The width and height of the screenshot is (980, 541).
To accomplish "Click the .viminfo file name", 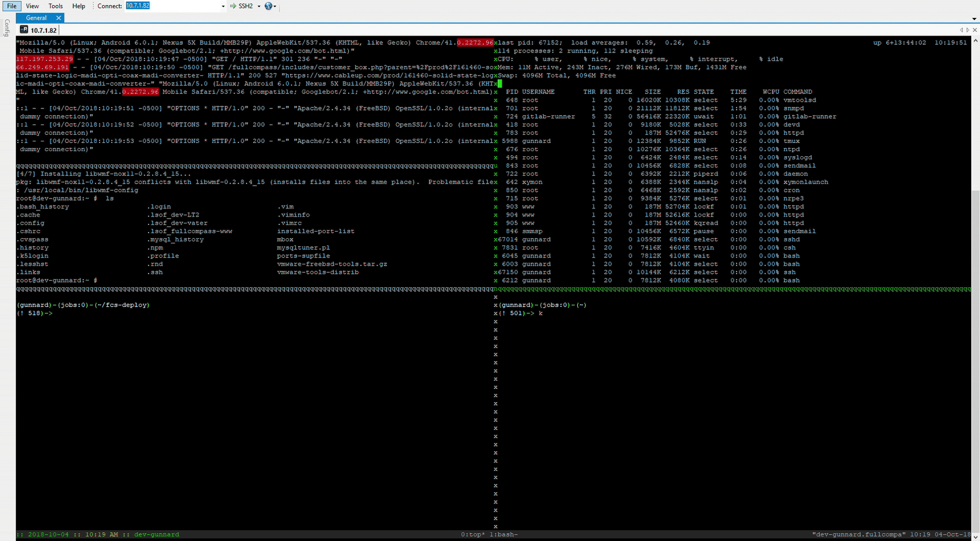I will [x=293, y=215].
